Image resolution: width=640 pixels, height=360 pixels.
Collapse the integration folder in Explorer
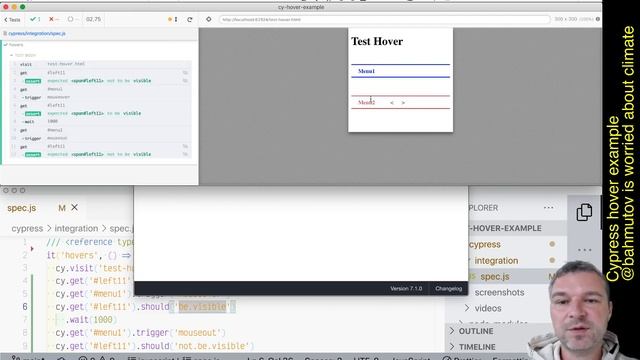496,260
